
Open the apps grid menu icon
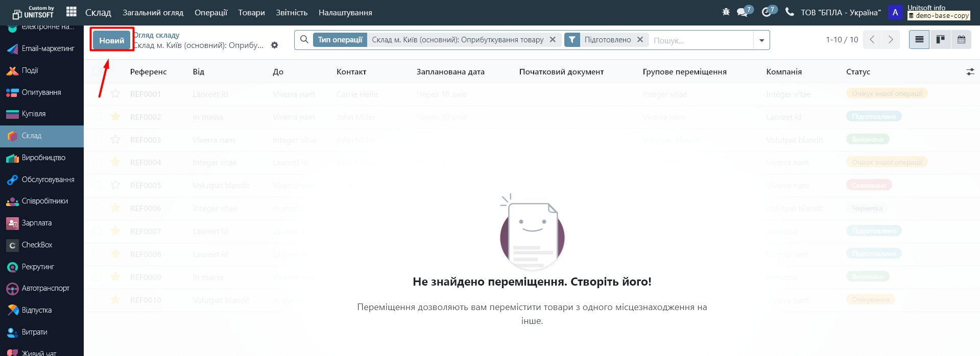71,12
